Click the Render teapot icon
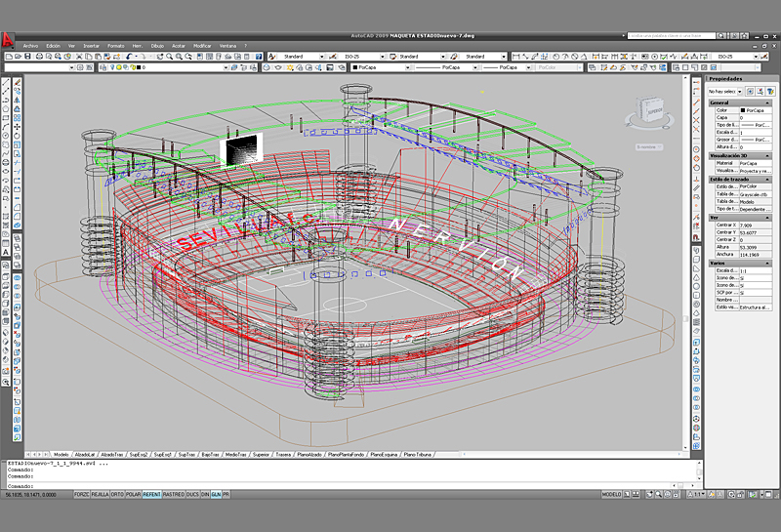The width and height of the screenshot is (781, 532). (278, 67)
